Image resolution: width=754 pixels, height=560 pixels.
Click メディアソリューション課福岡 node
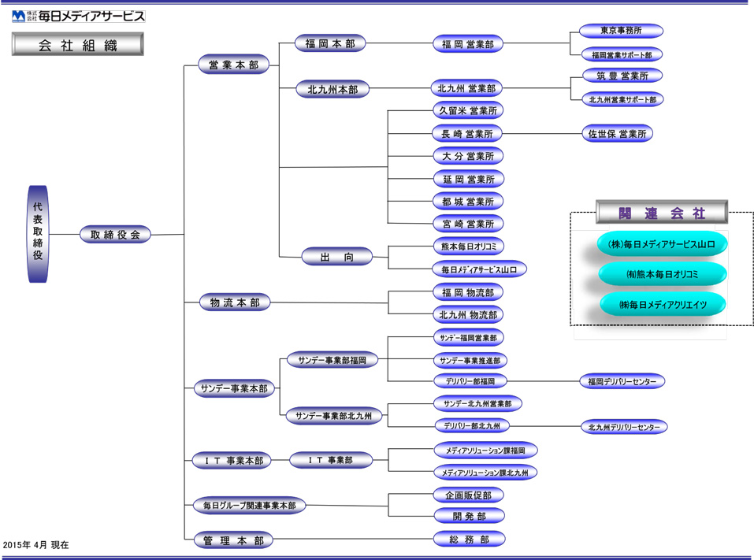[x=485, y=451]
